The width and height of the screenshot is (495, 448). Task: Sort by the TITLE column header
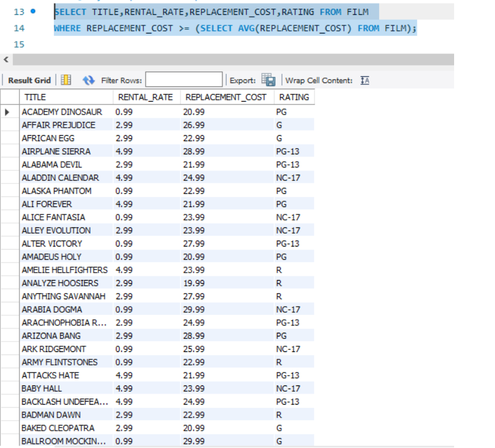tap(66, 97)
